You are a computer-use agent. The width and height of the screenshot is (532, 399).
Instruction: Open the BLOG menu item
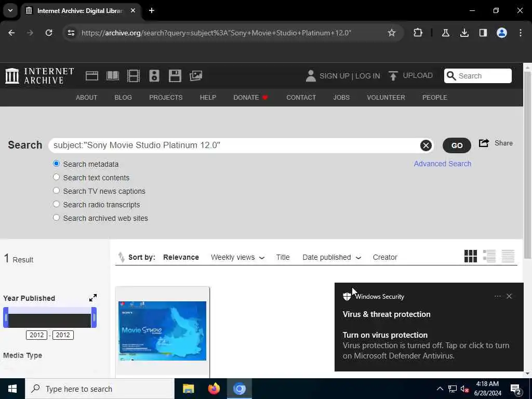[x=123, y=98]
